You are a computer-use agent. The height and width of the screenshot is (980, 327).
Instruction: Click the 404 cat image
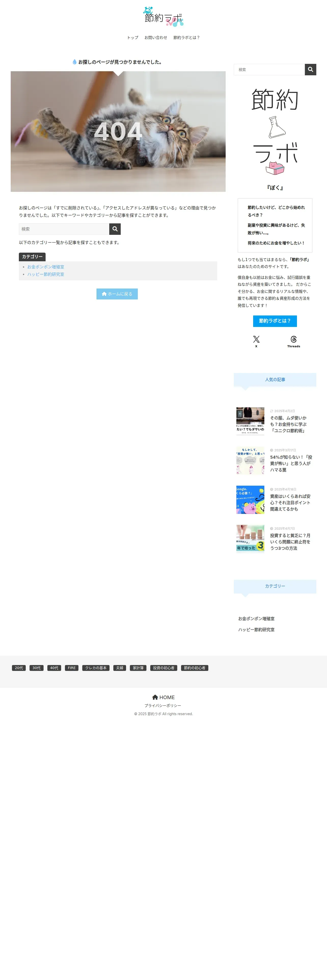click(x=118, y=131)
